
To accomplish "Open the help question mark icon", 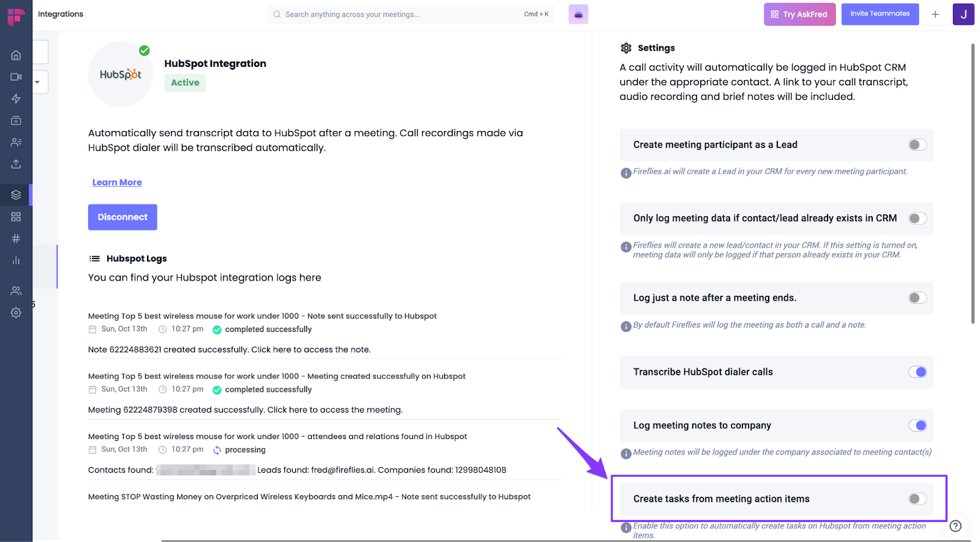I will pos(956,526).
